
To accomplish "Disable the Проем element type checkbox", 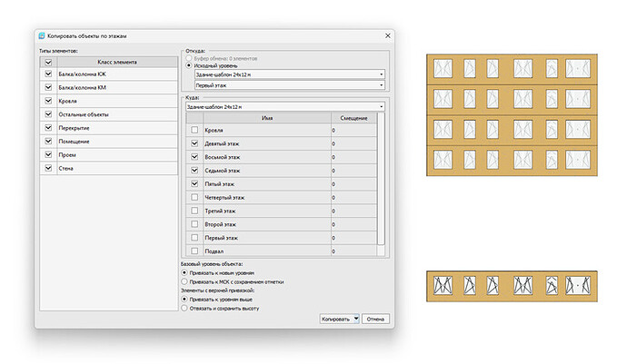I will click(x=48, y=155).
